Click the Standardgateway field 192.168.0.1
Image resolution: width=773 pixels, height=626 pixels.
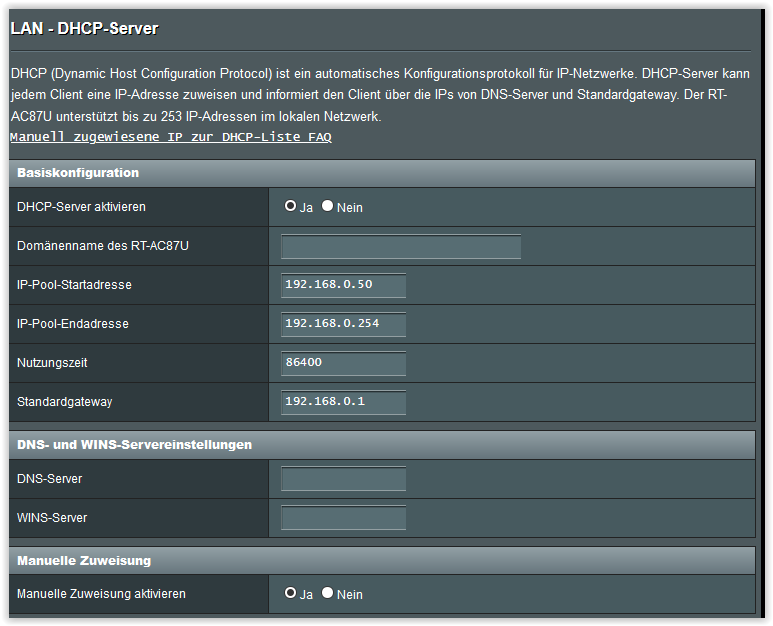pos(343,402)
